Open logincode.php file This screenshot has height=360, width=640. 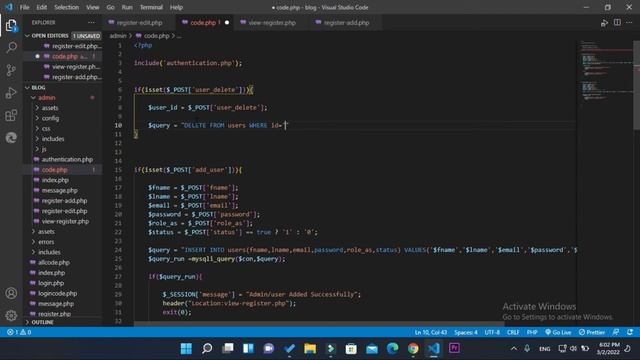[57, 293]
